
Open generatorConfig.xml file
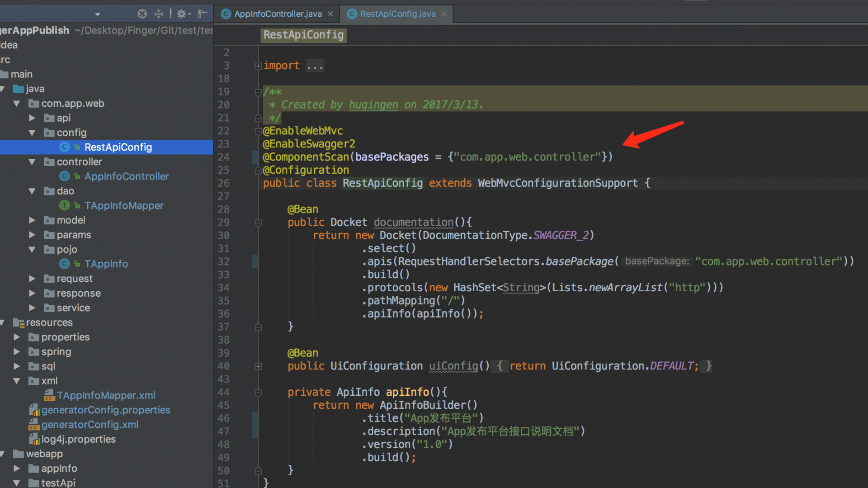pos(90,425)
